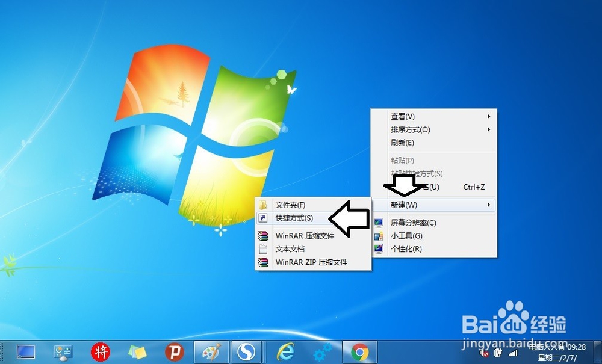
Task: Launch the red 将 chess app from the taskbar
Action: pyautogui.click(x=100, y=352)
